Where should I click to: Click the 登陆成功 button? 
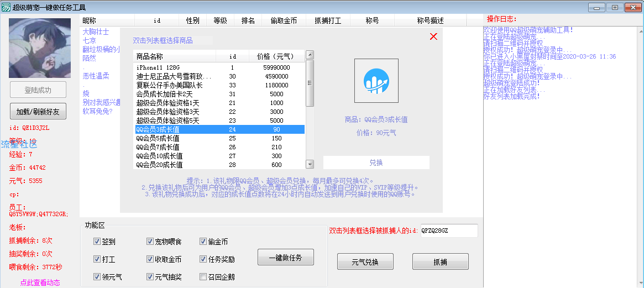[38, 90]
